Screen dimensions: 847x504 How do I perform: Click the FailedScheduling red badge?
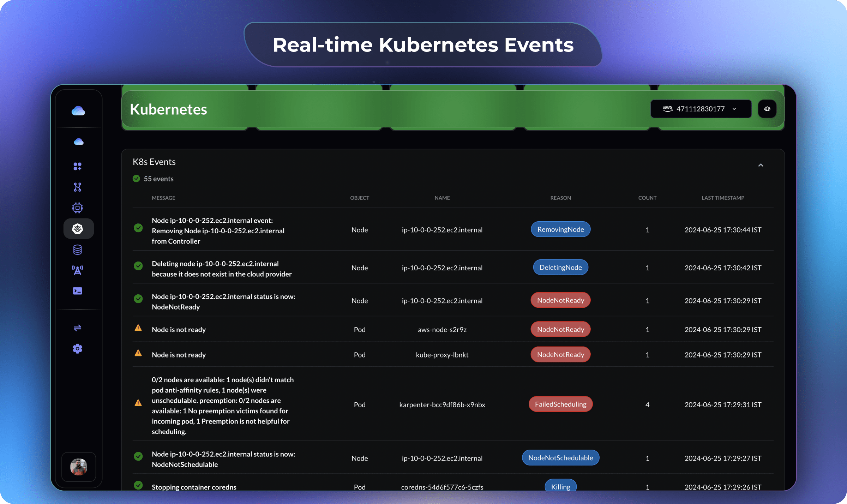[560, 404]
